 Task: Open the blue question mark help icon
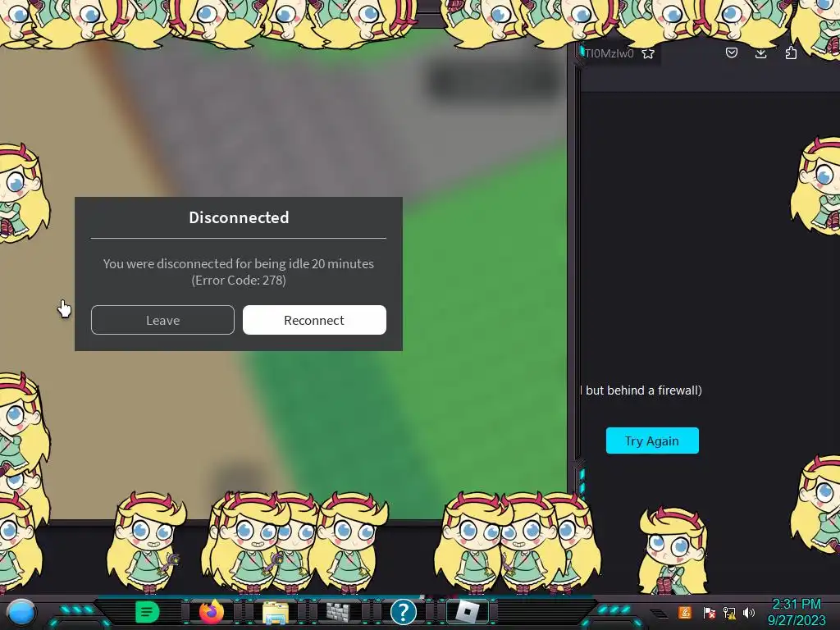point(403,612)
